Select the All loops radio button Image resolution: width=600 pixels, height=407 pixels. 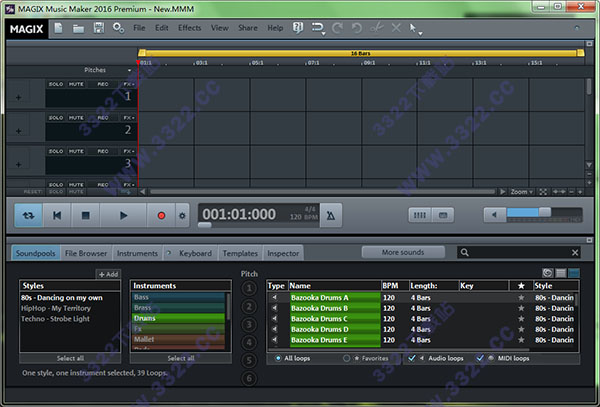(x=278, y=358)
